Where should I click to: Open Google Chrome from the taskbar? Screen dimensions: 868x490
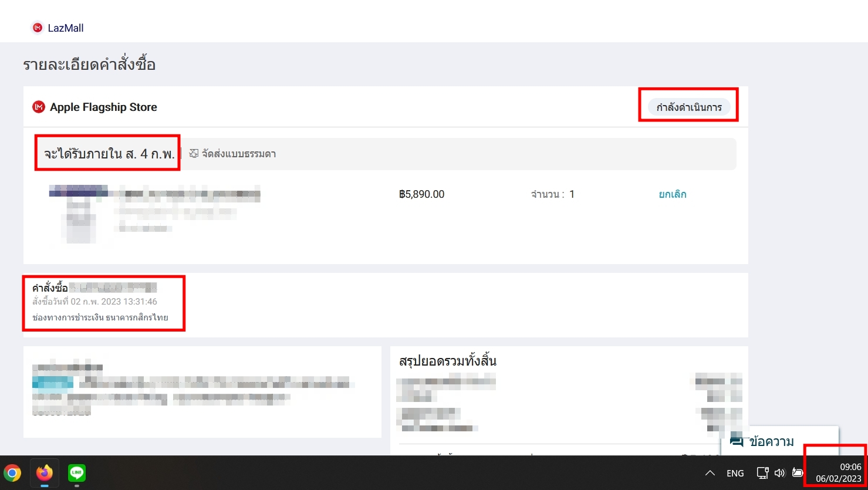pos(12,473)
